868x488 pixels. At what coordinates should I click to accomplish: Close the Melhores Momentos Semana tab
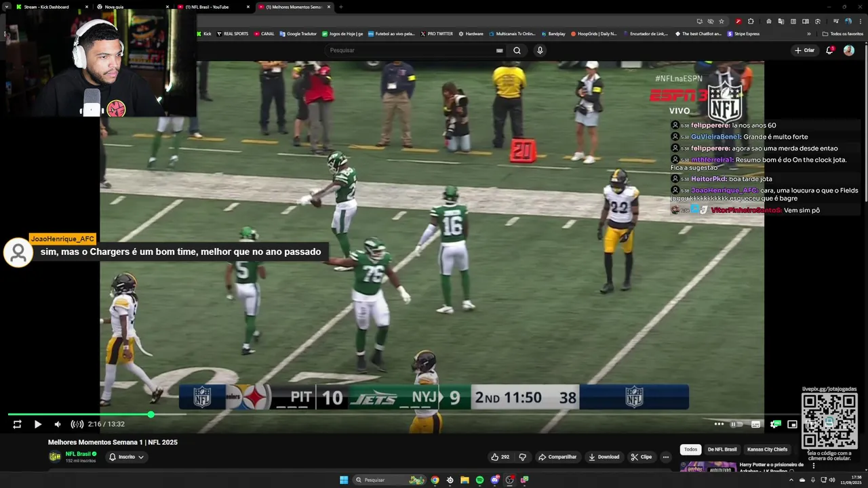tap(329, 7)
